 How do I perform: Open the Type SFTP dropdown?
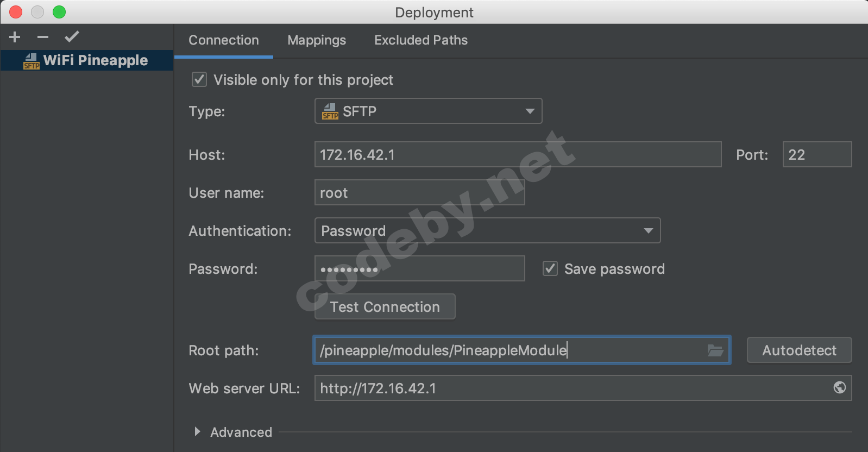[428, 111]
